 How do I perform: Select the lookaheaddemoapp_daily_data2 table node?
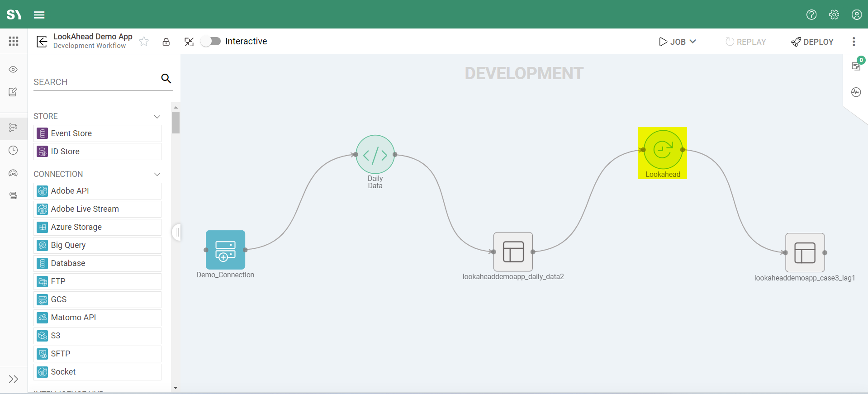coord(513,252)
